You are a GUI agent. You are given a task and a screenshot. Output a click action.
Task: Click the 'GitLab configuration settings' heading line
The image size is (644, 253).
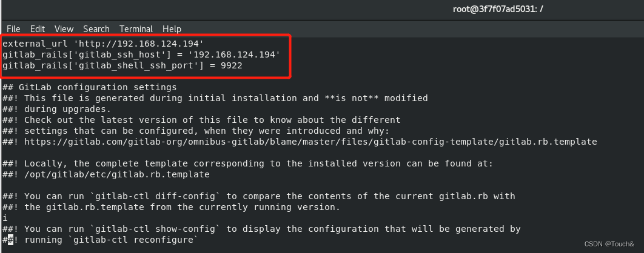90,87
